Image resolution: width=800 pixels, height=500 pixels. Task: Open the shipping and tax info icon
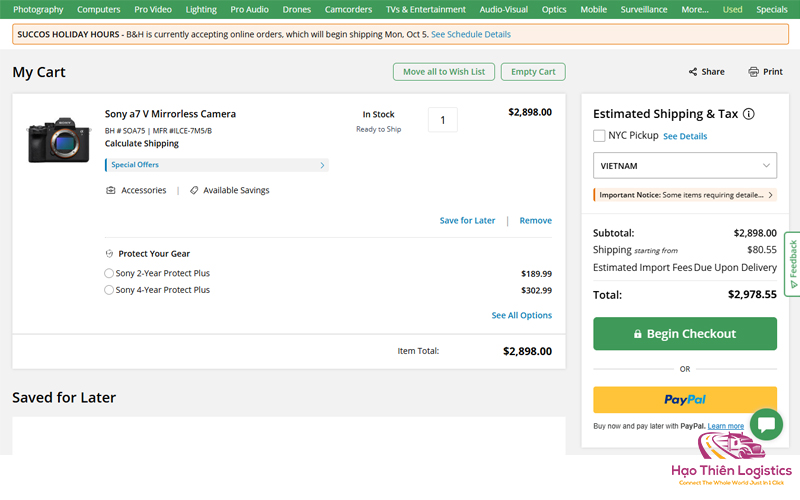pyautogui.click(x=748, y=114)
